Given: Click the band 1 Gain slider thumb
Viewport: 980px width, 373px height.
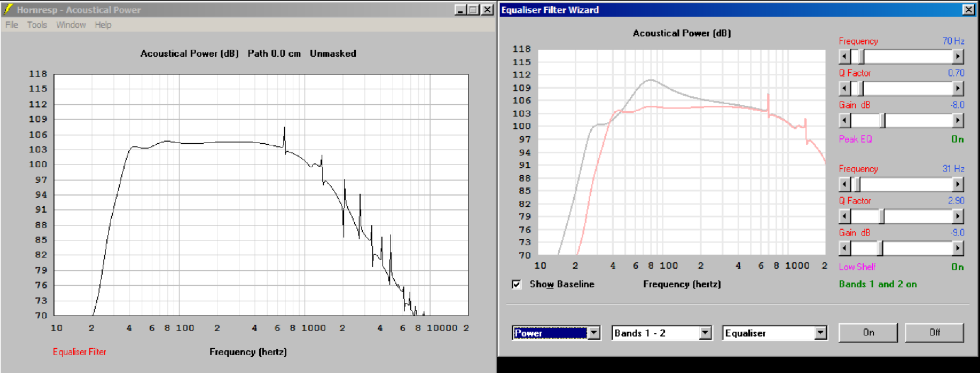Looking at the screenshot, I should 882,121.
